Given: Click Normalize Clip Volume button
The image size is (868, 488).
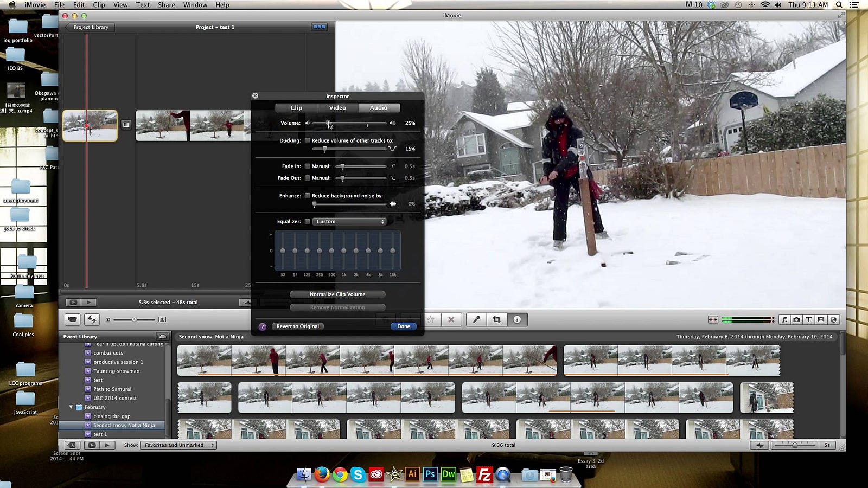Looking at the screenshot, I should click(337, 294).
